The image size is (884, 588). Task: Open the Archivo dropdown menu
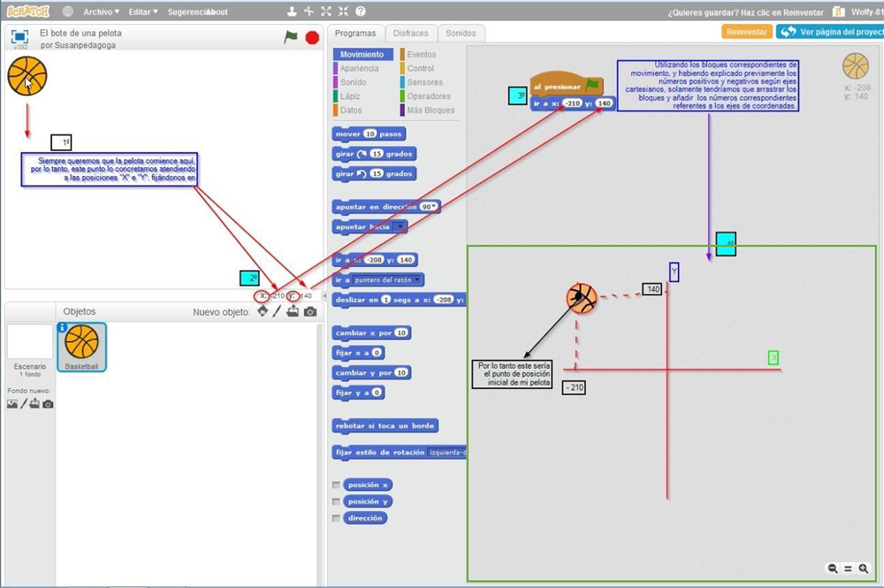[x=101, y=11]
